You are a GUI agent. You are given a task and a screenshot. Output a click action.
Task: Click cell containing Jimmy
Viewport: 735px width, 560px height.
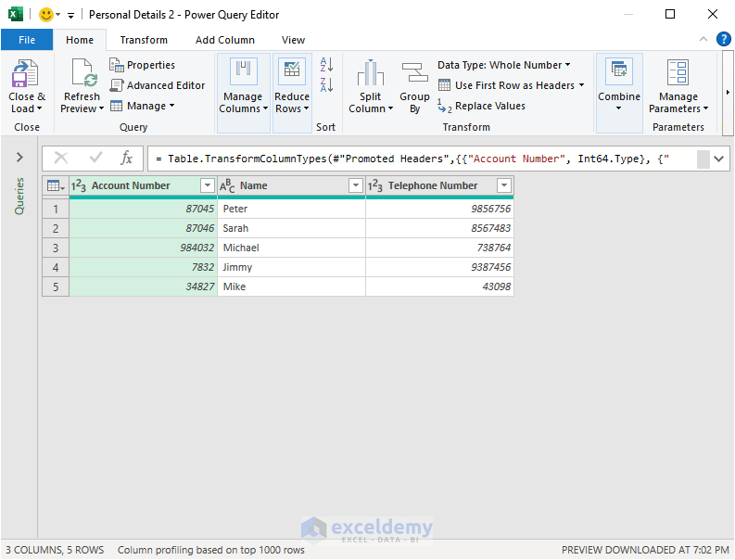tap(291, 267)
